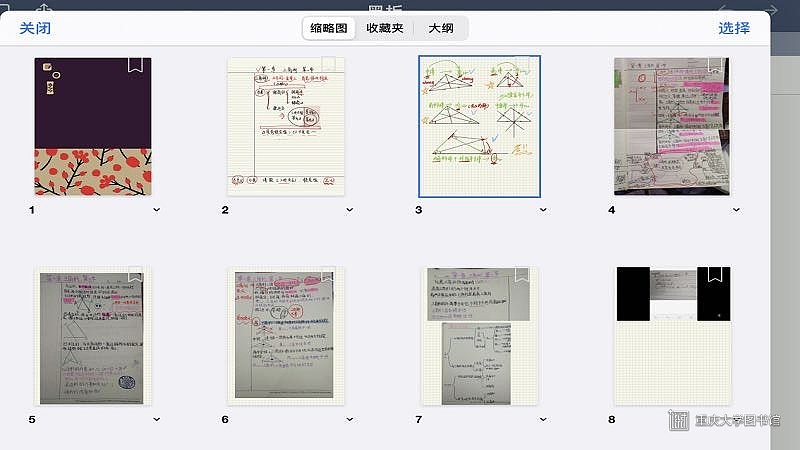Bookmark the page 1 cover thumbnail
The width and height of the screenshot is (800, 450).
135,66
